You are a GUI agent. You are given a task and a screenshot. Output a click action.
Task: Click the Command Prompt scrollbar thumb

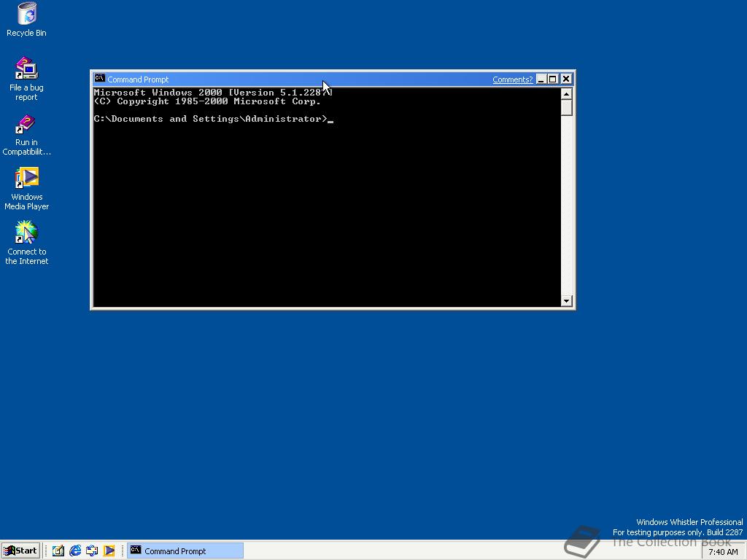pos(566,108)
